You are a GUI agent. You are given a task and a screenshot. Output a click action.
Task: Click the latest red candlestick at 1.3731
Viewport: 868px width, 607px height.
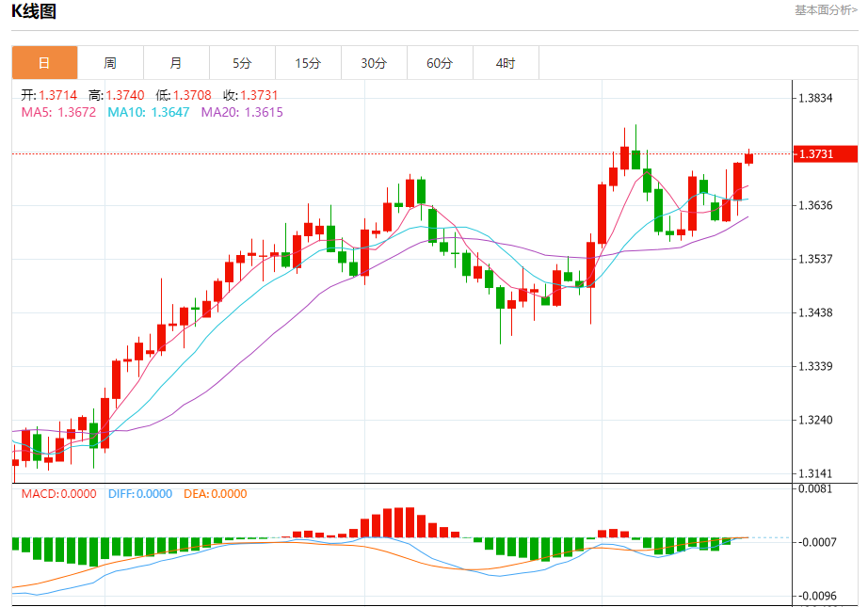click(x=749, y=159)
